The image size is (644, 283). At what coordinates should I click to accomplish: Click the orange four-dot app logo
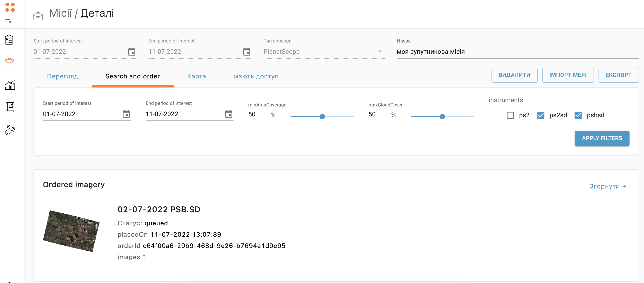tap(10, 7)
